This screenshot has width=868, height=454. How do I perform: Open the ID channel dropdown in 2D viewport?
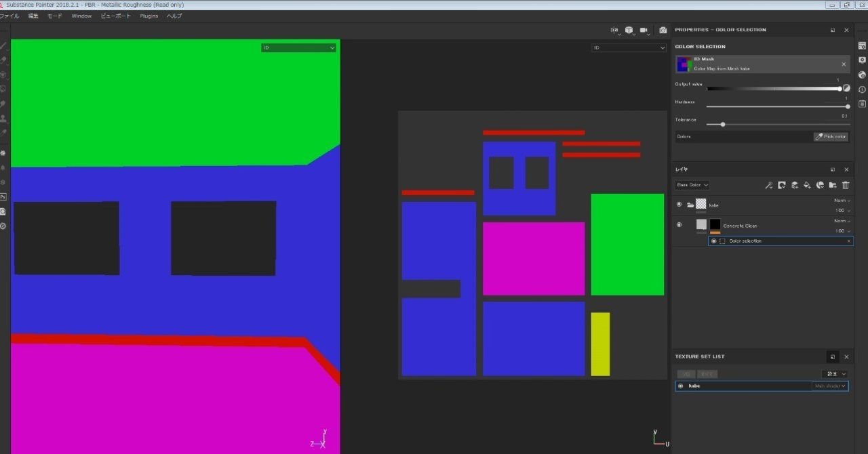(x=629, y=47)
